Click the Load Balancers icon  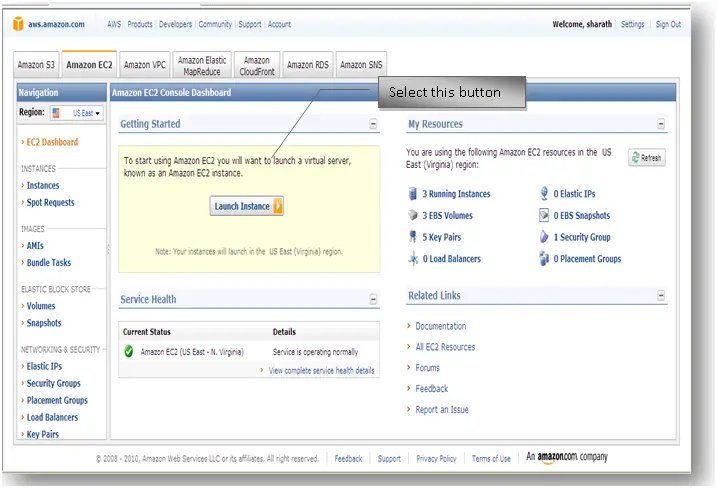click(413, 258)
